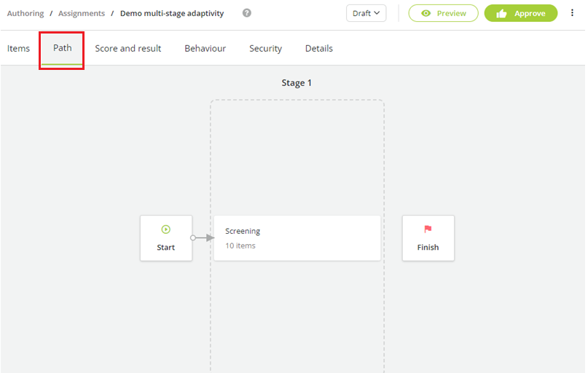The width and height of the screenshot is (588, 373).
Task: Open the three-dot more options menu
Action: 572,13
